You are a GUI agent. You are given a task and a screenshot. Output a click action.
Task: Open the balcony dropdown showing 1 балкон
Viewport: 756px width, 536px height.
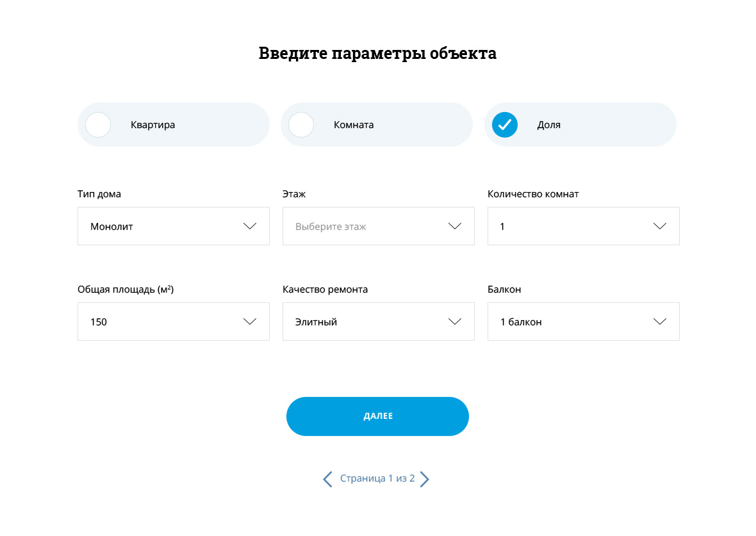click(x=570, y=321)
